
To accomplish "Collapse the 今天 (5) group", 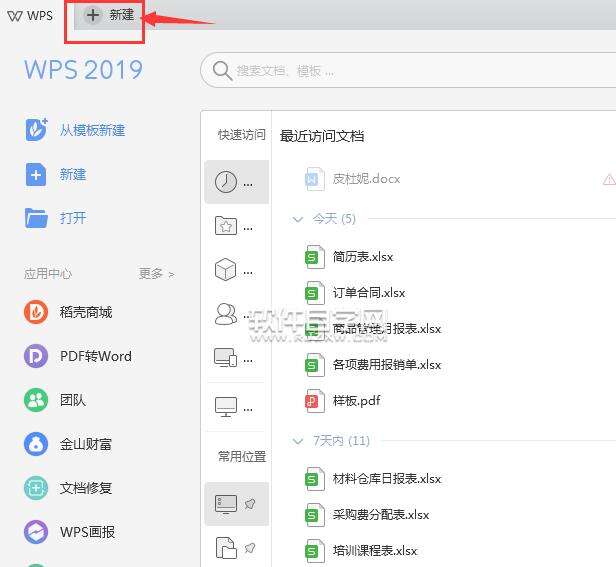I will pos(298,219).
